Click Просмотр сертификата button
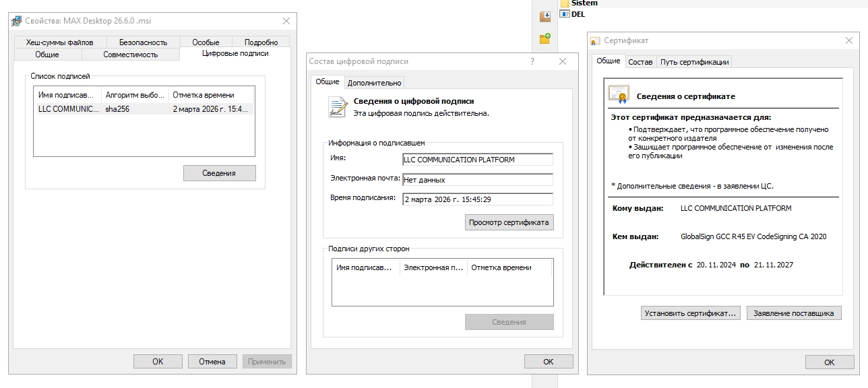Screen dimensions: 868x388 [x=509, y=222]
